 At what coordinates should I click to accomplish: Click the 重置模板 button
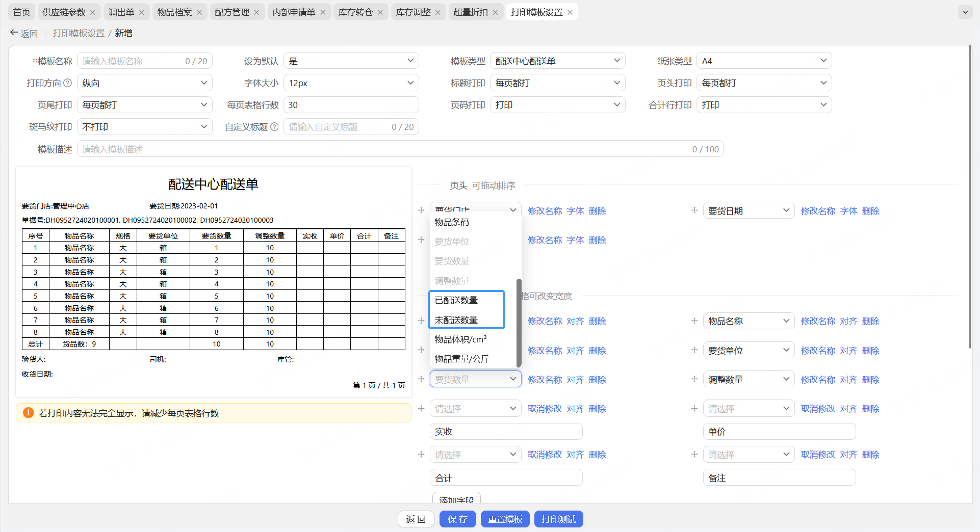[505, 519]
